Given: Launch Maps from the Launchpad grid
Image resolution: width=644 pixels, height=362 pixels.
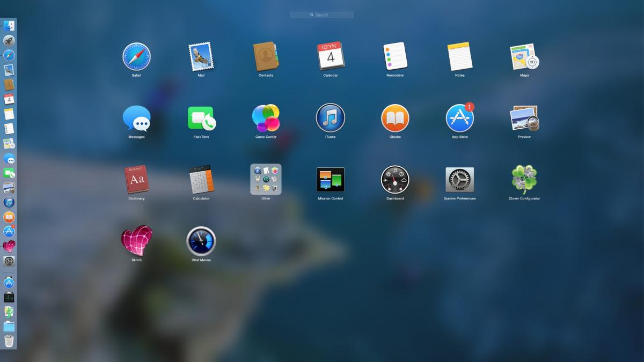Looking at the screenshot, I should tap(524, 57).
